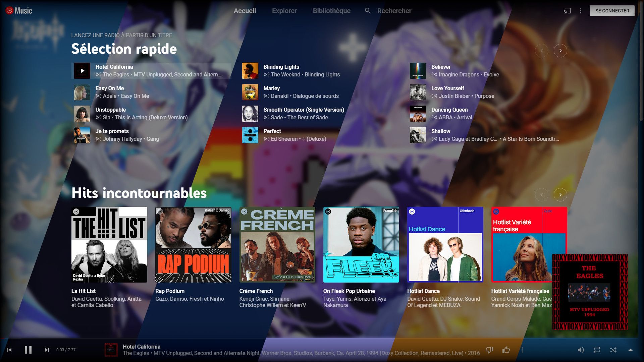
Task: Open the Bibliothèque section
Action: [x=331, y=10]
